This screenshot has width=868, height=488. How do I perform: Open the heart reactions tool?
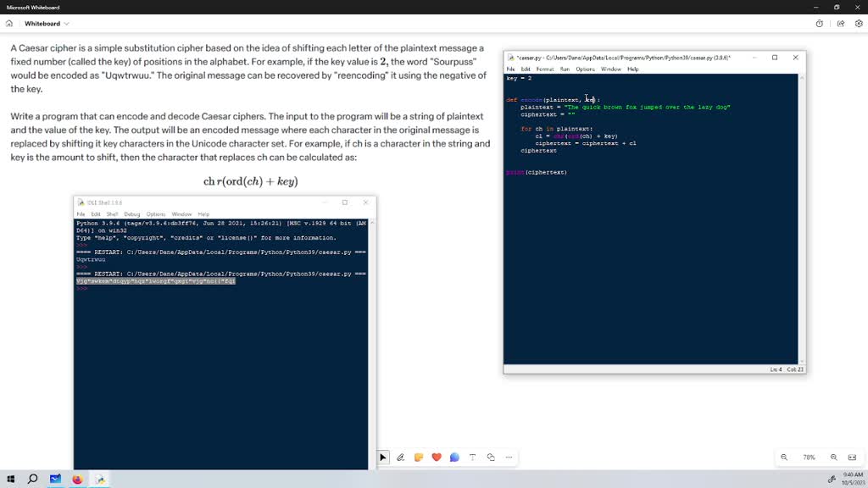(437, 457)
